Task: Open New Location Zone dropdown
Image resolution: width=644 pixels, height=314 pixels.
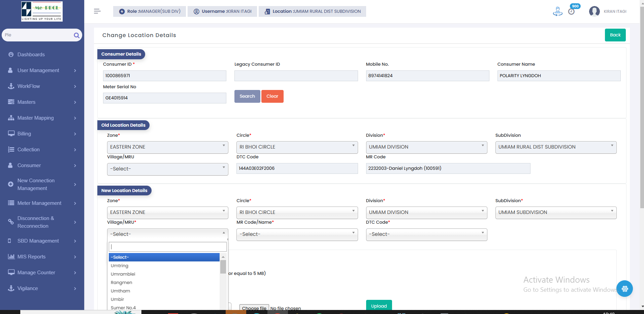Action: [167, 213]
